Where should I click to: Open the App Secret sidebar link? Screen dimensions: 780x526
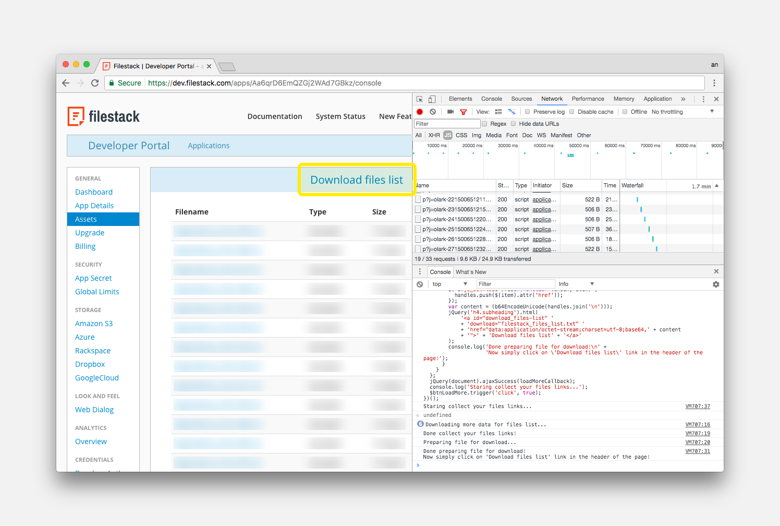pyautogui.click(x=93, y=278)
